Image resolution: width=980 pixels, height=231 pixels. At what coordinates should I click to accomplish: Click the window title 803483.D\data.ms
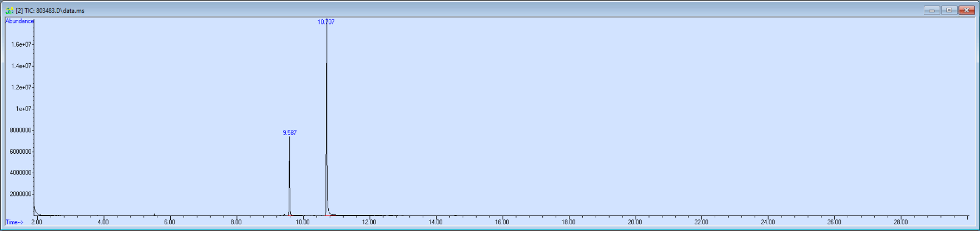pyautogui.click(x=60, y=11)
